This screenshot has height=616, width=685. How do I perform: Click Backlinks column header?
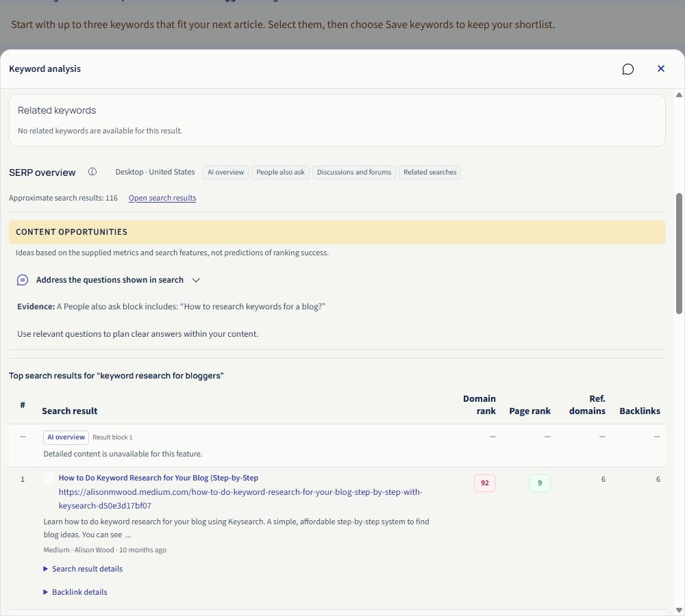(640, 411)
